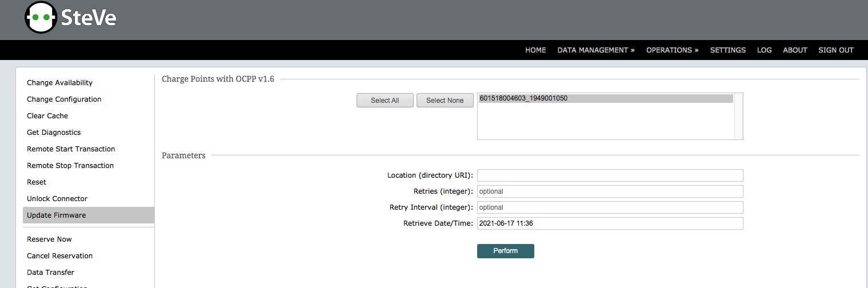Select Unlock Connector operation

pyautogui.click(x=89, y=199)
